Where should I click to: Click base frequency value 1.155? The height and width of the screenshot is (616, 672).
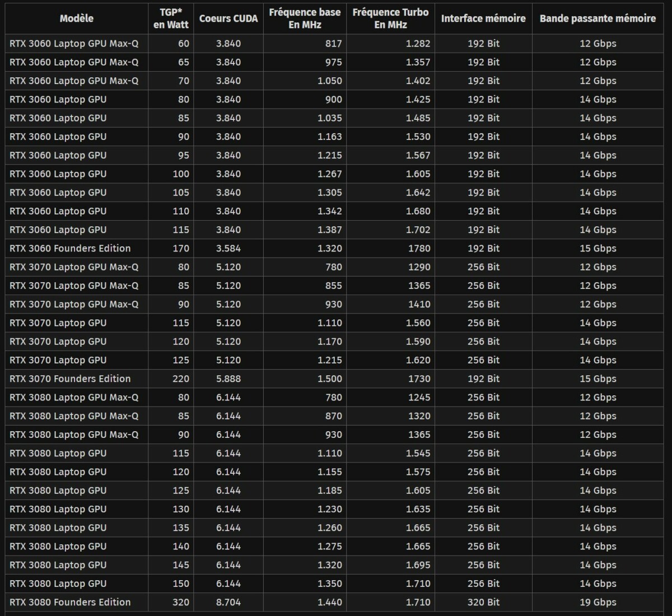(330, 472)
